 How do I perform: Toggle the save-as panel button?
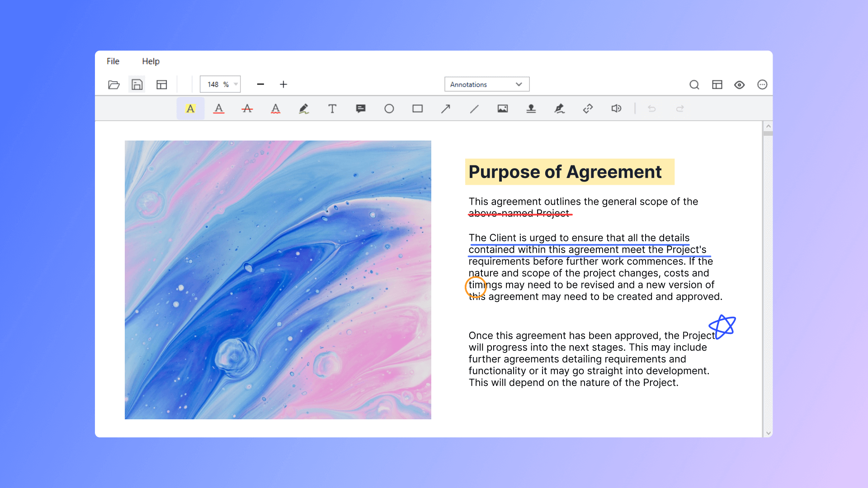click(x=137, y=84)
